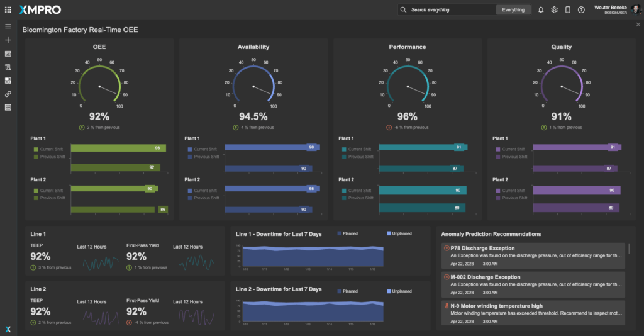This screenshot has height=336, width=644.
Task: Open the help question mark icon
Action: pyautogui.click(x=581, y=10)
